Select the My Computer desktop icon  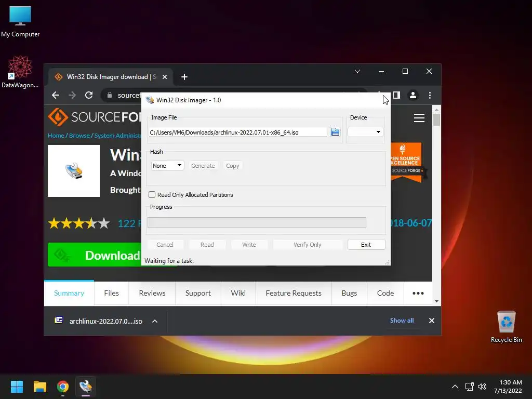[20, 22]
